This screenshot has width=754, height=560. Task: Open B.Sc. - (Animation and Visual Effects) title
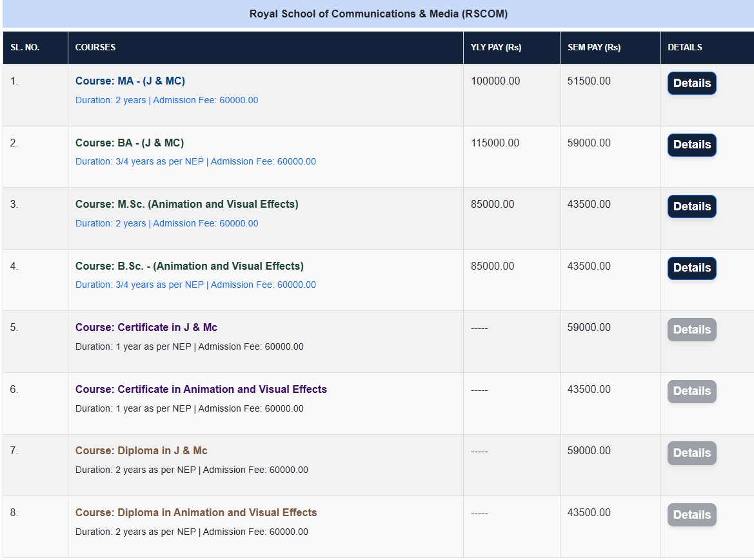point(189,266)
